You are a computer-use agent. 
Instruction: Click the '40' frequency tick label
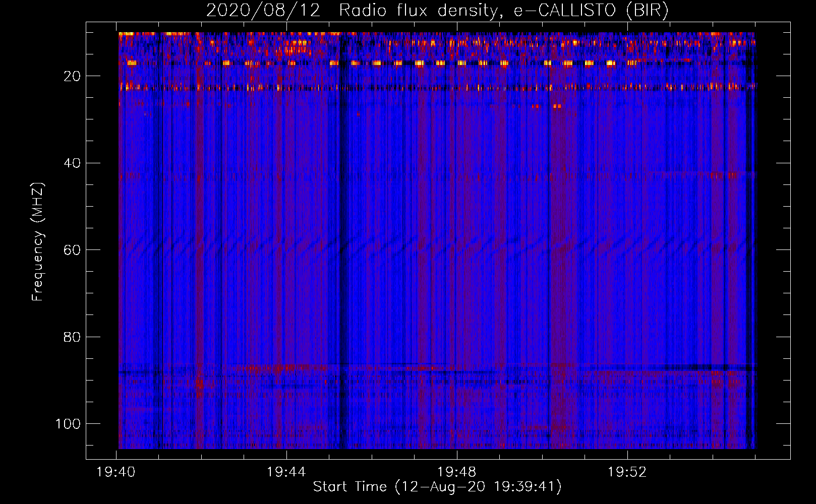[x=72, y=163]
